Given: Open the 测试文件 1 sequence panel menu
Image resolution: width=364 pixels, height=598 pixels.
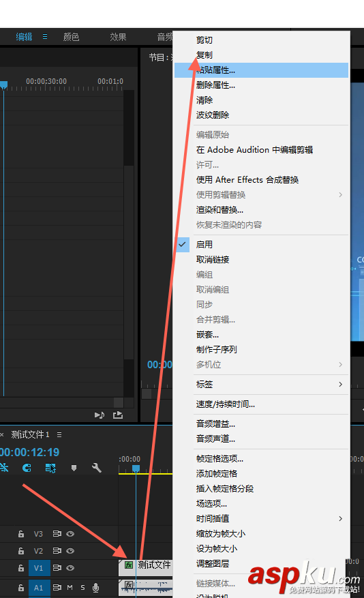Looking at the screenshot, I should (x=59, y=434).
